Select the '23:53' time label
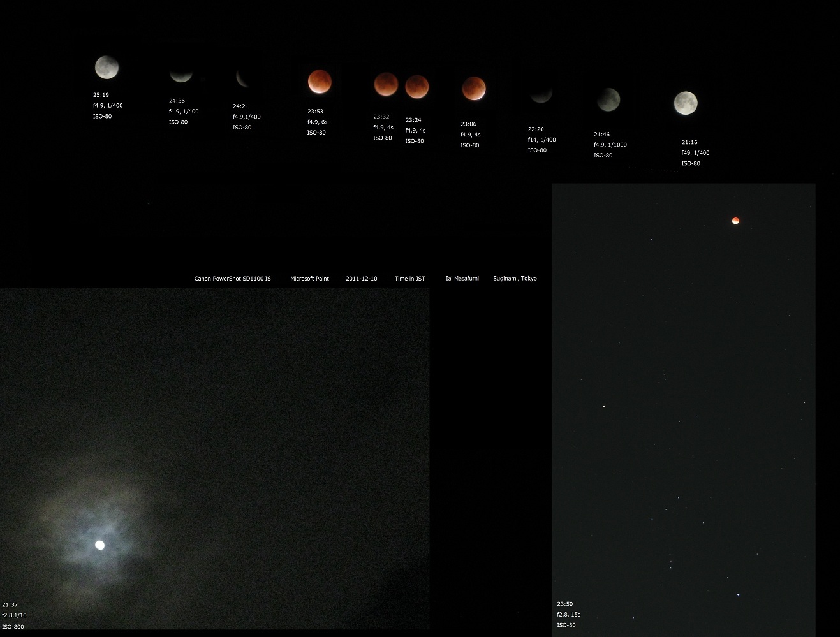Viewport: 840px width, 637px height. (x=315, y=112)
